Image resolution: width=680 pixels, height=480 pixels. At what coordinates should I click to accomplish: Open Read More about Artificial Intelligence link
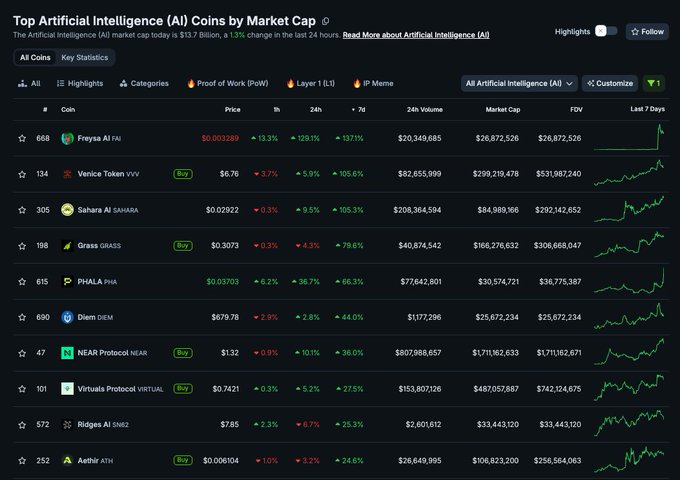pyautogui.click(x=416, y=35)
